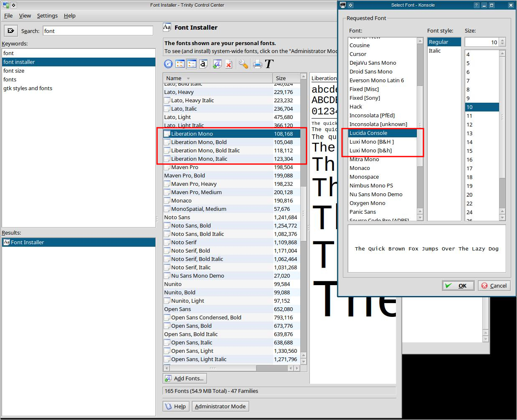Select the Nu Sans Mono Demo row in installer list
This screenshot has height=420, width=517.
231,276
